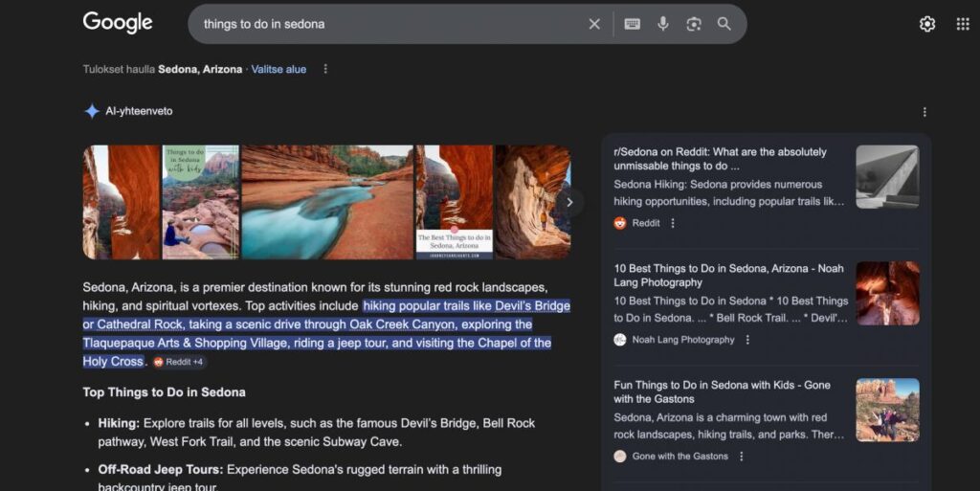Click the 'Top Things to Do in Sedona' heading
Image resolution: width=980 pixels, height=491 pixels.
click(164, 392)
